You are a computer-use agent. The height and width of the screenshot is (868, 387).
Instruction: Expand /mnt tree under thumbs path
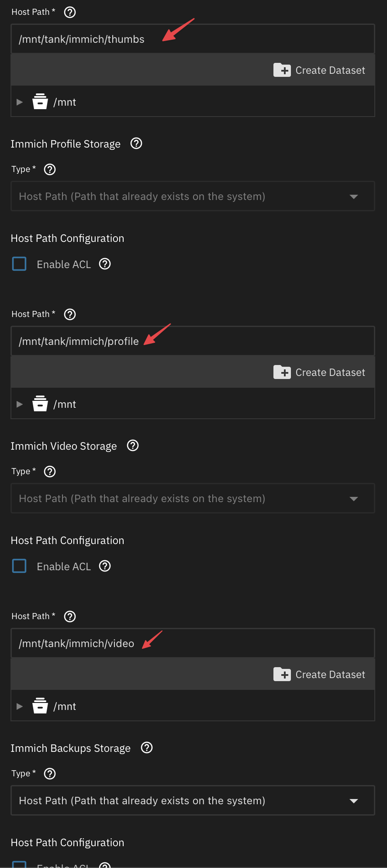(x=20, y=102)
